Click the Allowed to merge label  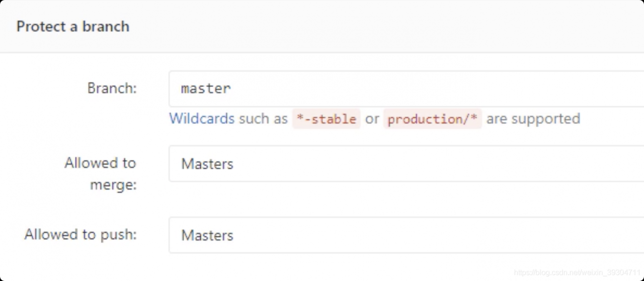coord(100,163)
